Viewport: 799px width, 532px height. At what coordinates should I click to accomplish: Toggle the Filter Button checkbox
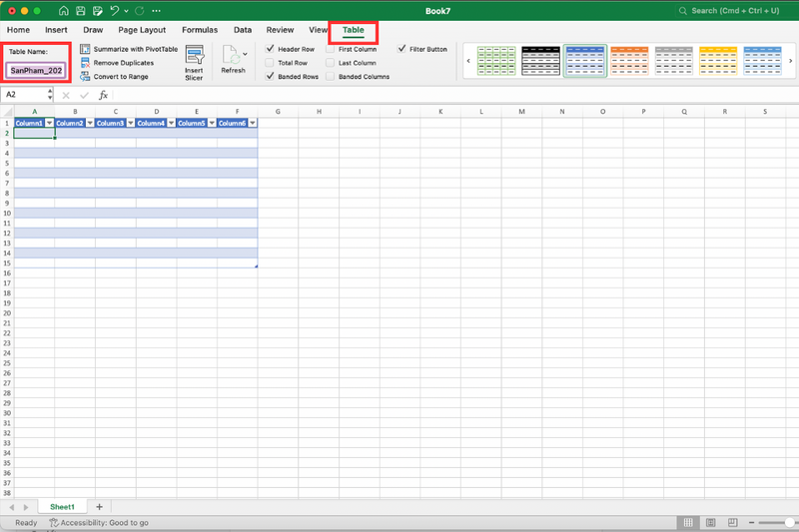(x=402, y=49)
